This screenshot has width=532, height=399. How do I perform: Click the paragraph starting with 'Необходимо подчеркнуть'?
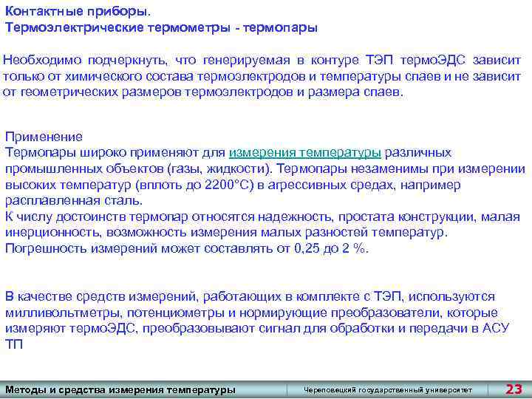click(262, 76)
